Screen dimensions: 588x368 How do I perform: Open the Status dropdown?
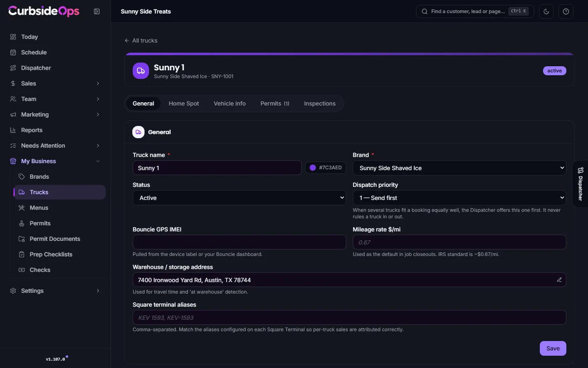pyautogui.click(x=239, y=198)
